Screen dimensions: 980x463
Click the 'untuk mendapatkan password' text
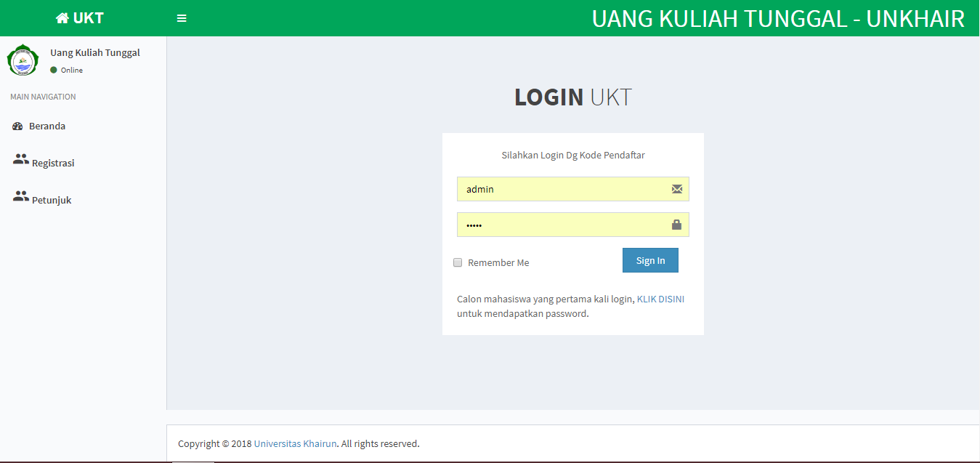[x=523, y=314]
